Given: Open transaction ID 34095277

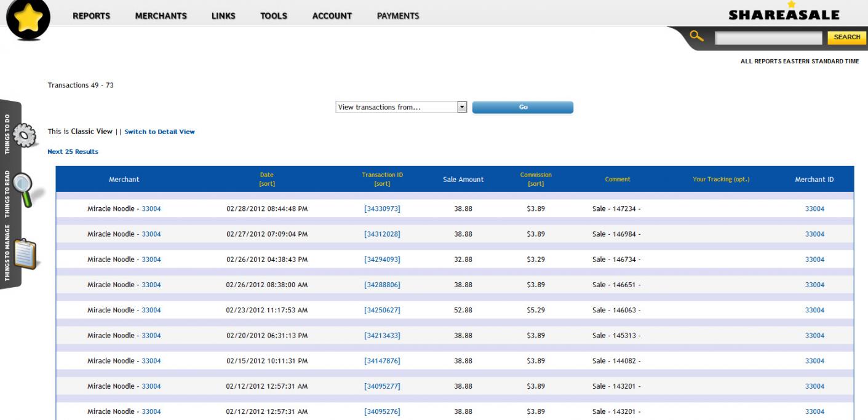Looking at the screenshot, I should click(382, 386).
